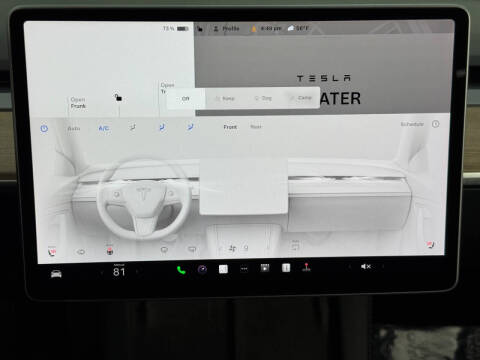Open the manual info app icon
Viewport: 480px width, 360px height.
[x=286, y=268]
